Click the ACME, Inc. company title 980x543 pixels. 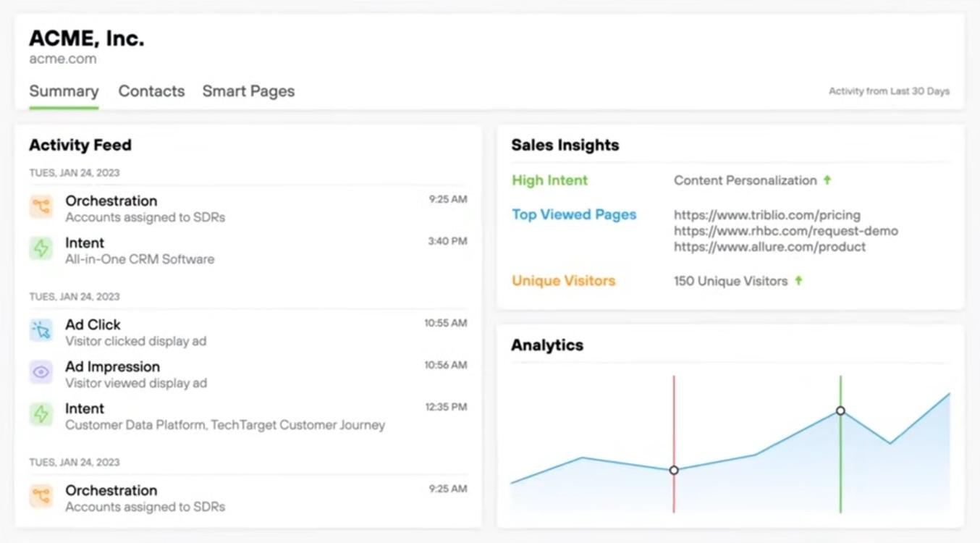(x=86, y=38)
